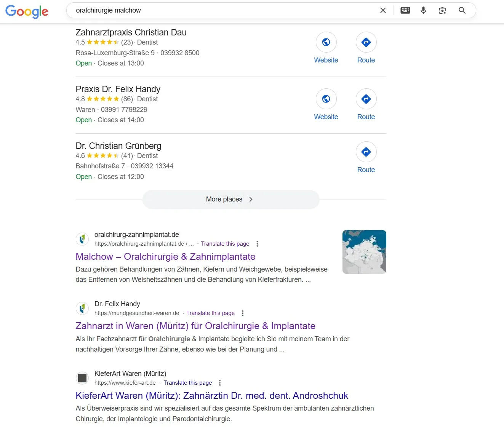Click 'Closes at 14:00' opening hours text
The height and width of the screenshot is (430, 504).
pyautogui.click(x=121, y=120)
